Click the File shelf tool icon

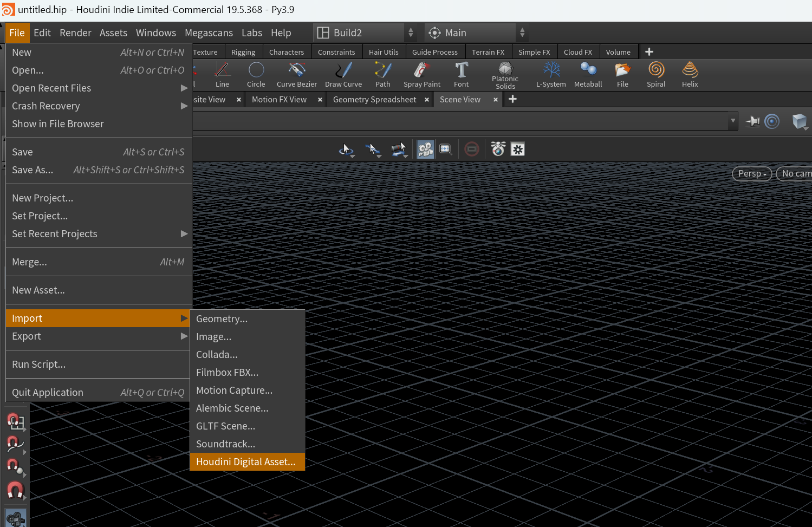623,75
